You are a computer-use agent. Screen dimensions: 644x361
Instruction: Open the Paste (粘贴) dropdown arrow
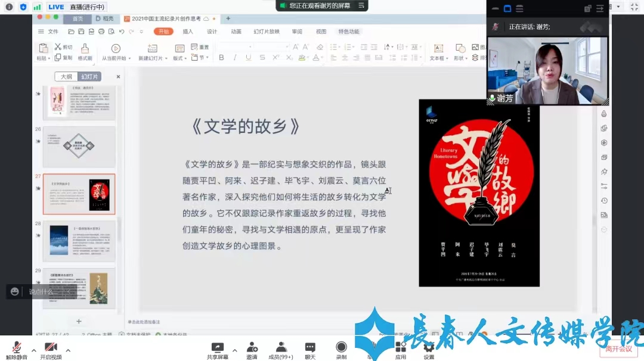(x=49, y=58)
